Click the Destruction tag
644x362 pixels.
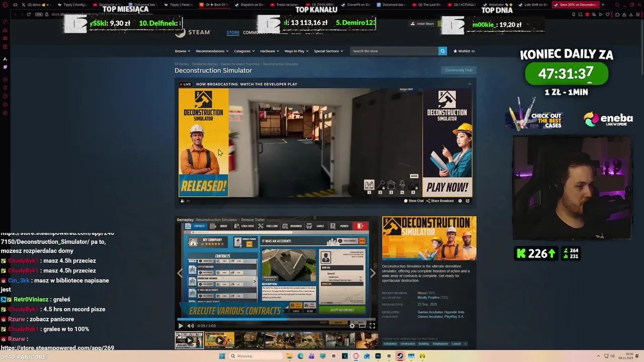click(x=408, y=344)
